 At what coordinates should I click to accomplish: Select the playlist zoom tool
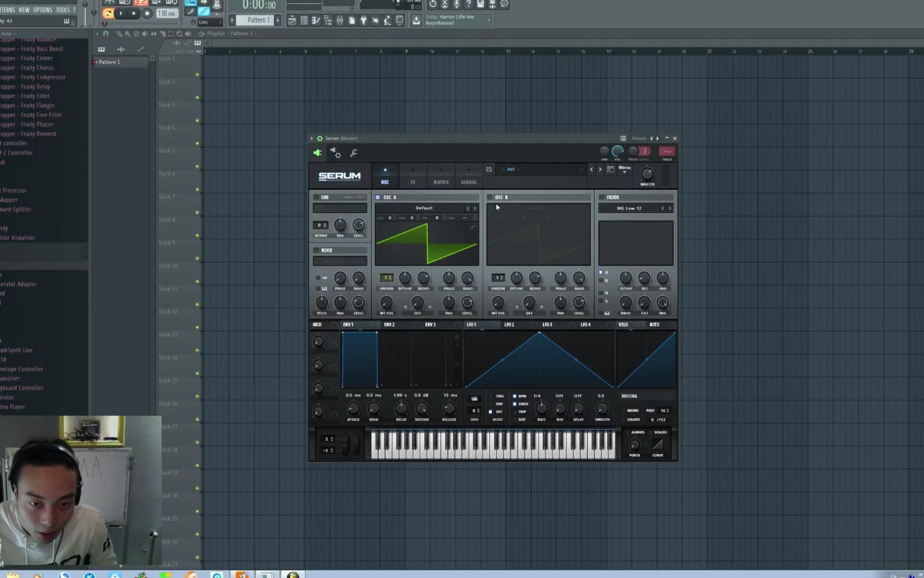click(179, 34)
